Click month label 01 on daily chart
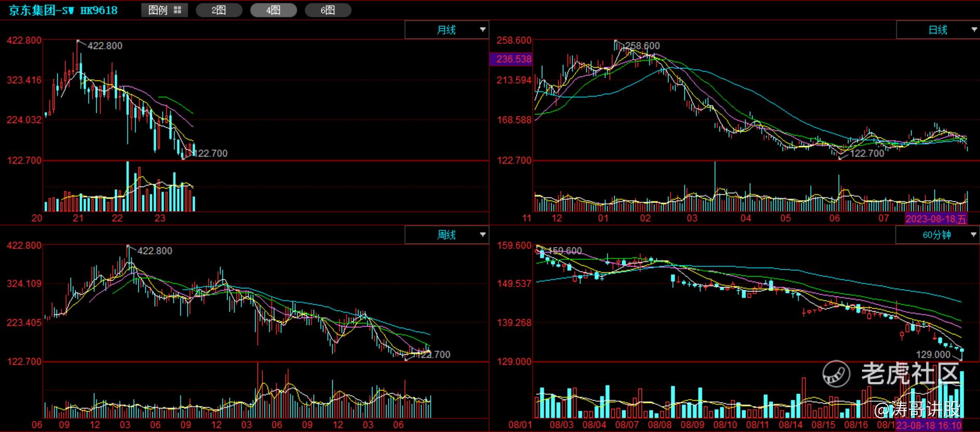This screenshot has height=432, width=980. tap(603, 218)
